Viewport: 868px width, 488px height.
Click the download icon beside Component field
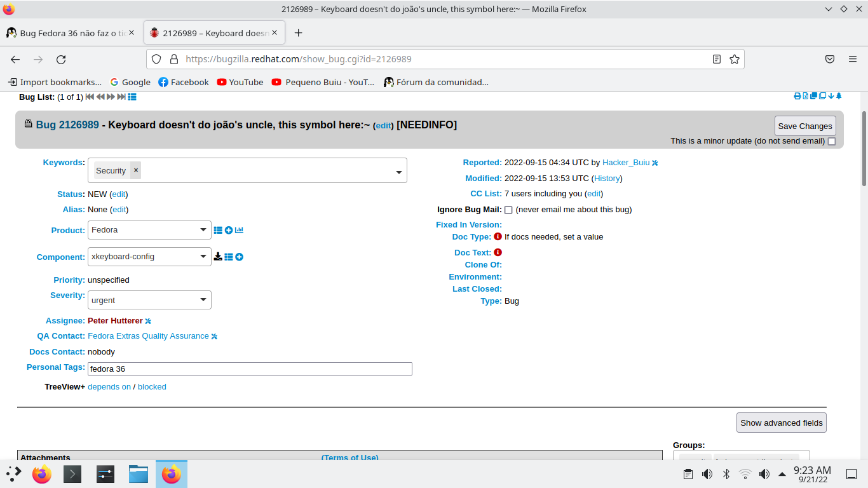(218, 257)
